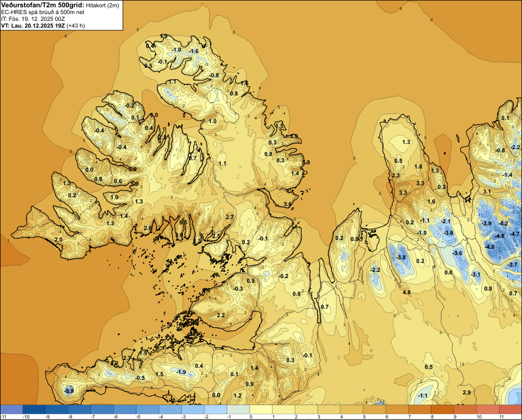The height and width of the screenshot is (420, 522).
Task: Click the 0 tick label in legend
Action: pyautogui.click(x=251, y=417)
